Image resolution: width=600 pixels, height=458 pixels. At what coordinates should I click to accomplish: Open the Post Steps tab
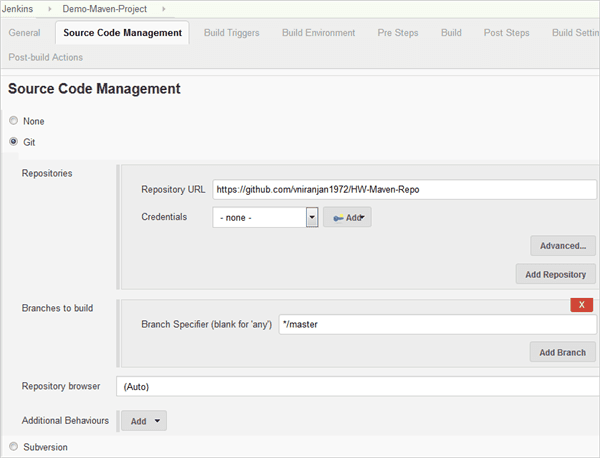click(506, 33)
